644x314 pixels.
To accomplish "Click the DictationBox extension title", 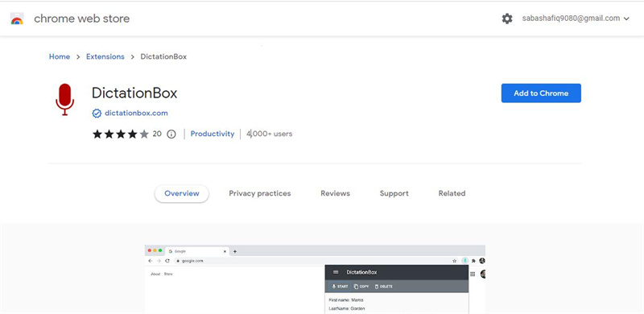I will (134, 93).
